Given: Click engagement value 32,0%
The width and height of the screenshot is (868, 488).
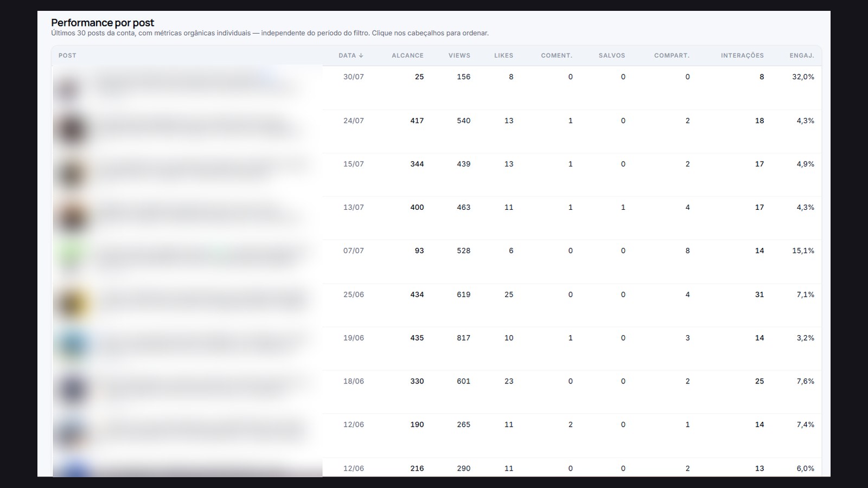Looking at the screenshot, I should [x=803, y=77].
